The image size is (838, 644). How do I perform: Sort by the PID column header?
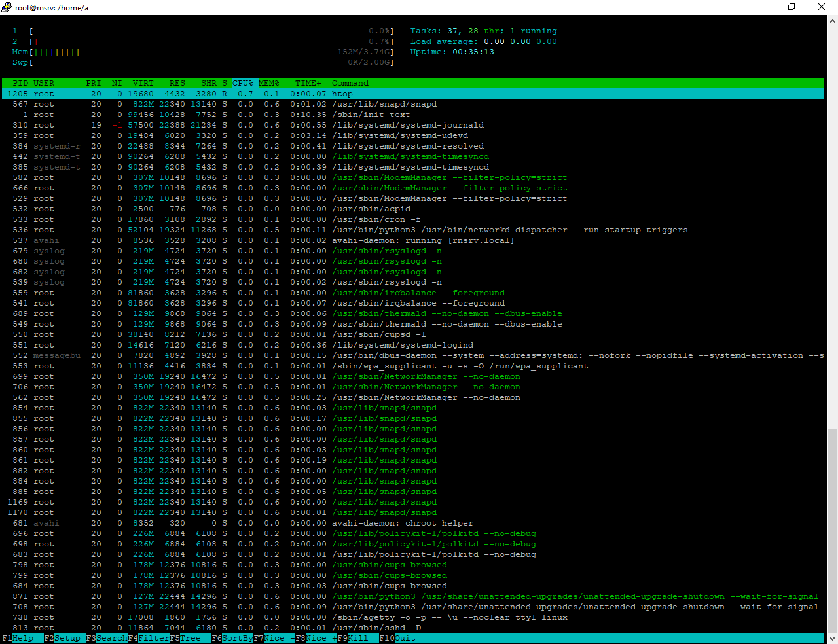click(x=20, y=83)
